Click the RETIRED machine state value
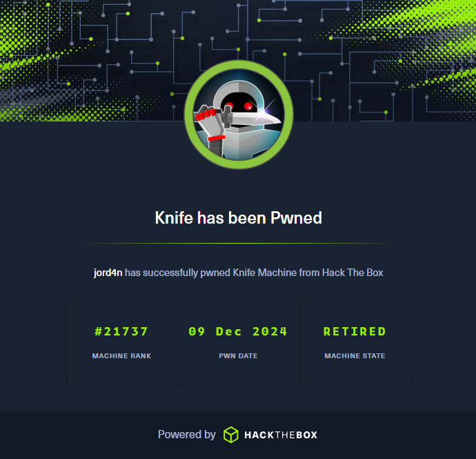This screenshot has height=459, width=476. pos(355,331)
